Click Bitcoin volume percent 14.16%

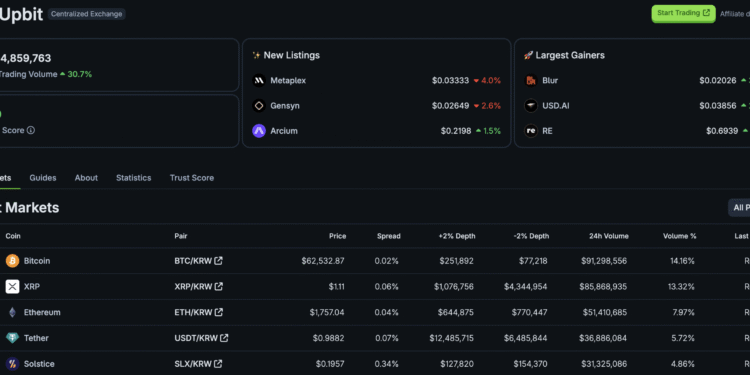pyautogui.click(x=681, y=261)
